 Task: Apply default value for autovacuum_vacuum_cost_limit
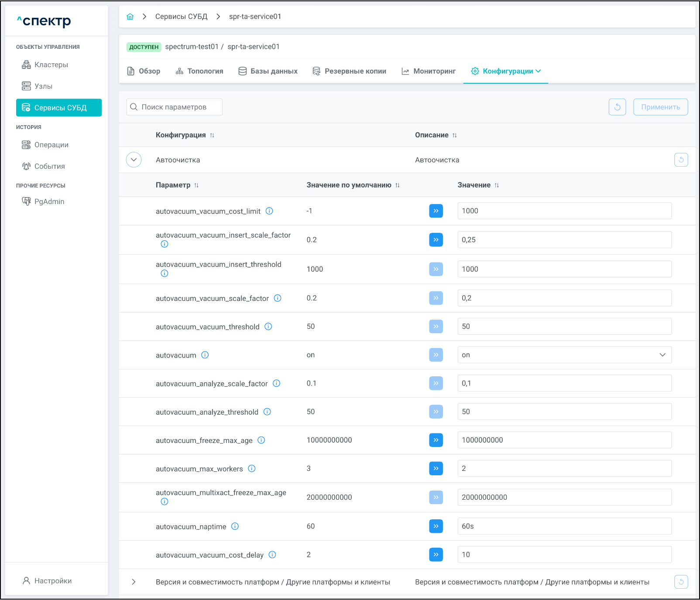pos(436,211)
